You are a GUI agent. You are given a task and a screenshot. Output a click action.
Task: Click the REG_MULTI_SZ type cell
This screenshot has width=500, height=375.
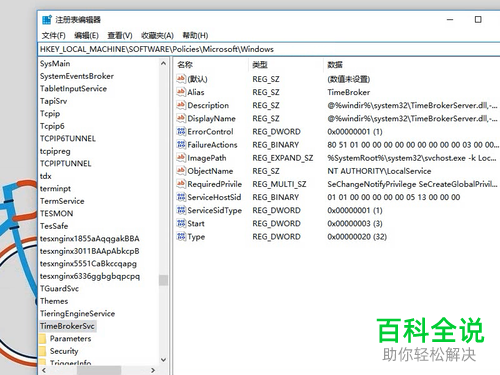(x=279, y=184)
